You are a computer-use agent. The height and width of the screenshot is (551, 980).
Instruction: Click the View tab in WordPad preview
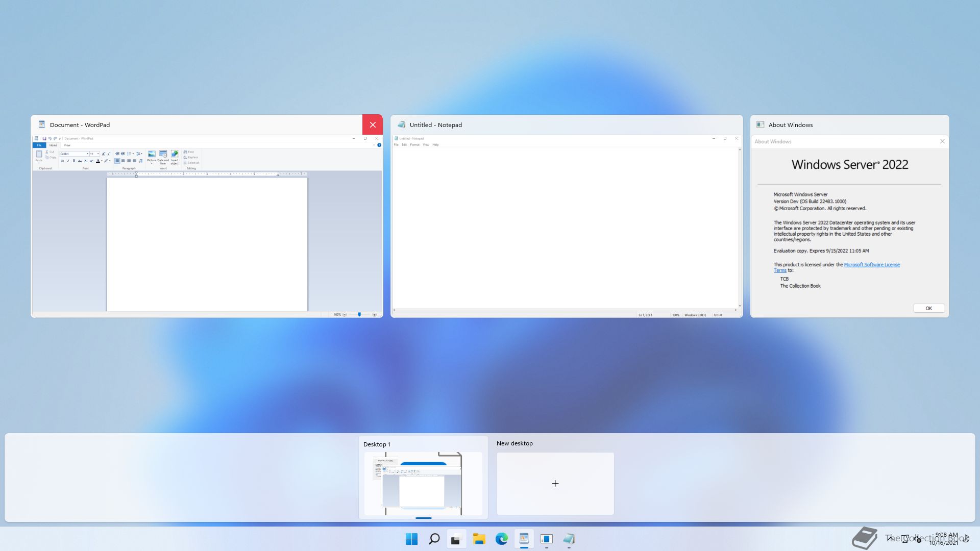pos(67,145)
